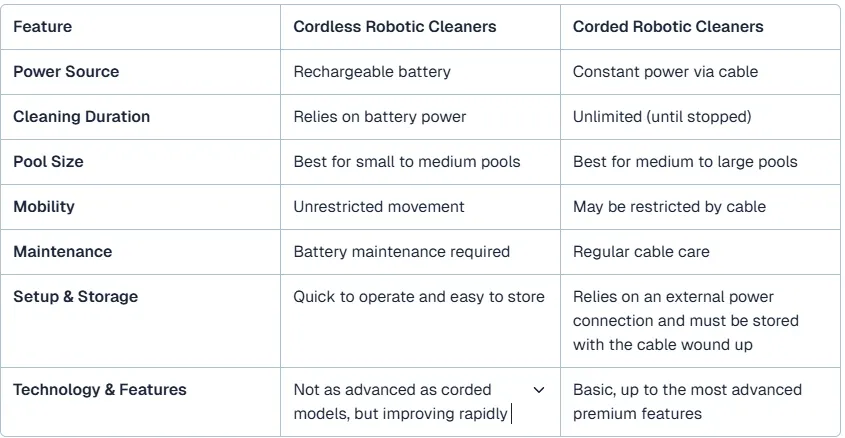This screenshot has height=438, width=845.
Task: Click the Rechargeable battery cell
Action: point(420,72)
